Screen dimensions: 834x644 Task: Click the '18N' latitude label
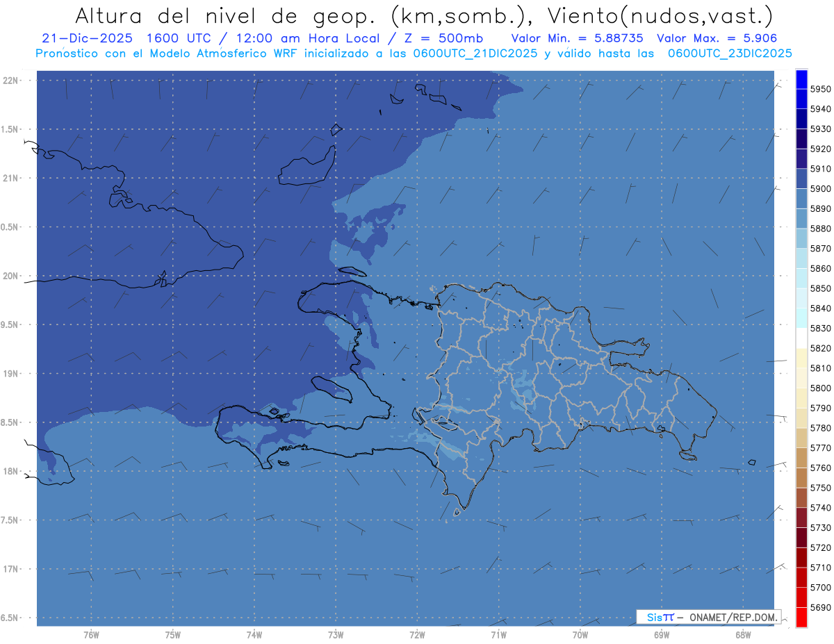(10, 471)
